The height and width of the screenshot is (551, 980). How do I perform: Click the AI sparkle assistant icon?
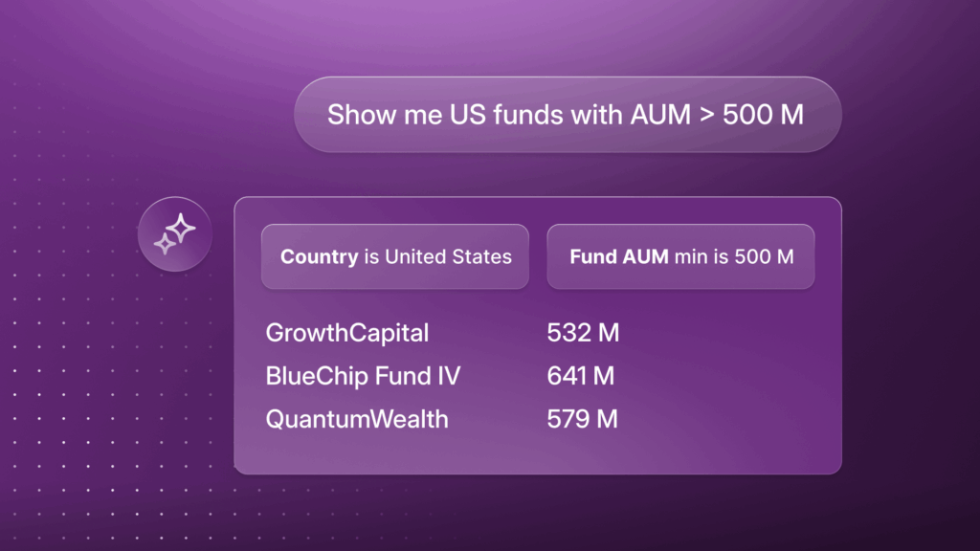coord(174,235)
